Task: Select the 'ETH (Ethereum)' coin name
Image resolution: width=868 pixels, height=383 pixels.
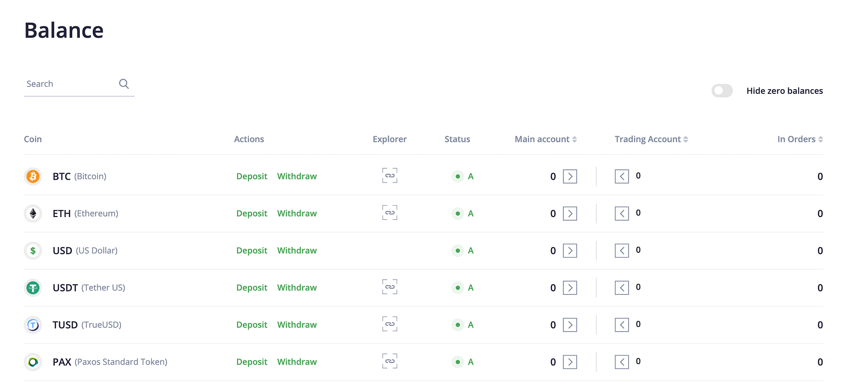Action: click(x=85, y=214)
